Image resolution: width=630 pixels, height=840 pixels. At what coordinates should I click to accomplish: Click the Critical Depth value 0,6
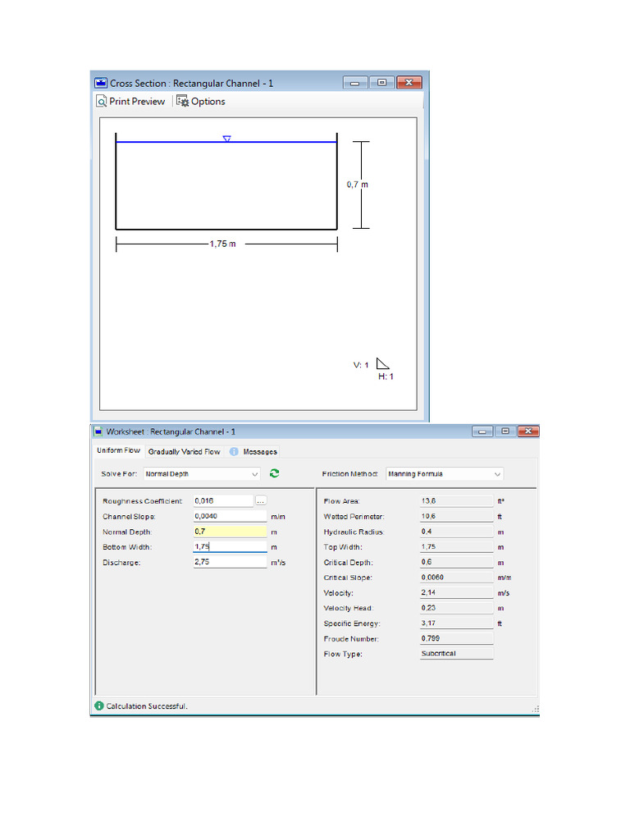[456, 562]
